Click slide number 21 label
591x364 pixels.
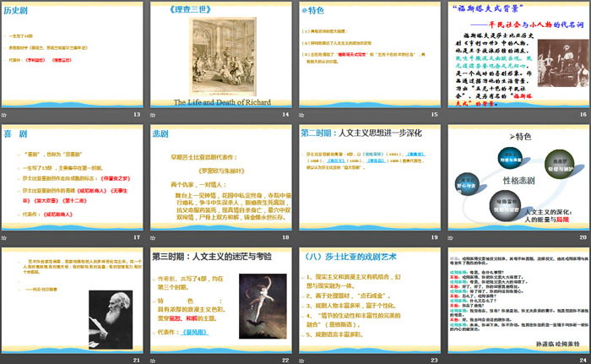(x=137, y=361)
